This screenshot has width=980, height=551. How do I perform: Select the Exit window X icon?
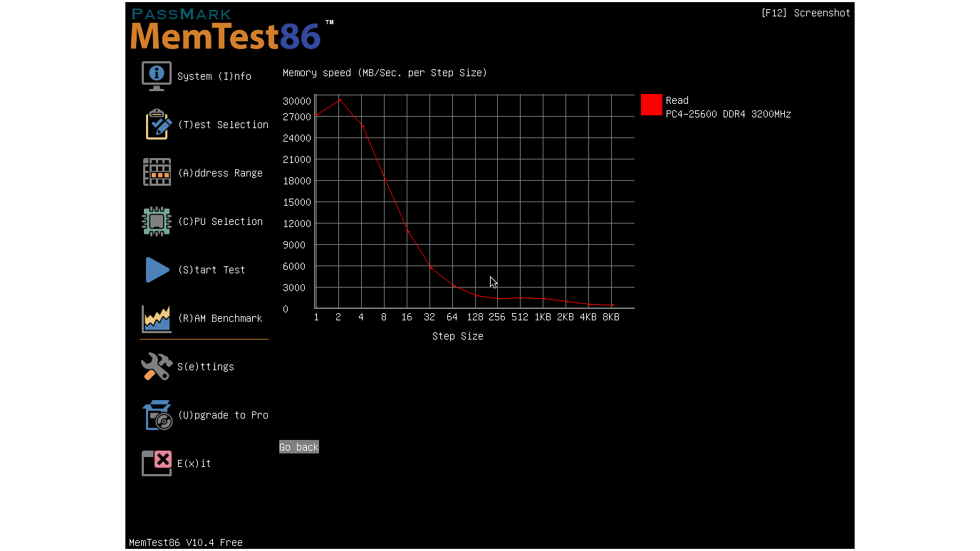click(x=157, y=463)
